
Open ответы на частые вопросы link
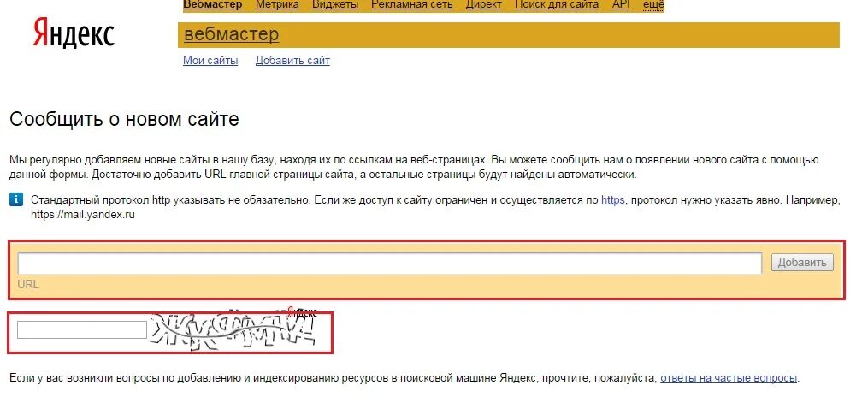click(x=729, y=378)
